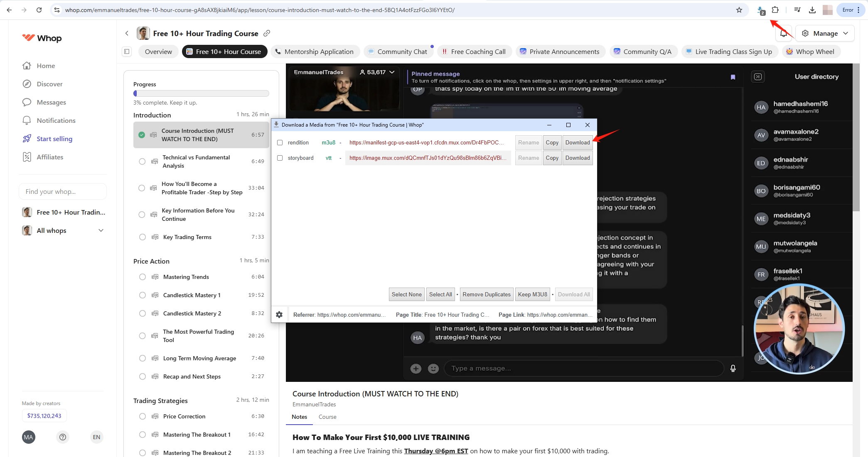Click Find your whop search field
868x457 pixels.
(63, 191)
